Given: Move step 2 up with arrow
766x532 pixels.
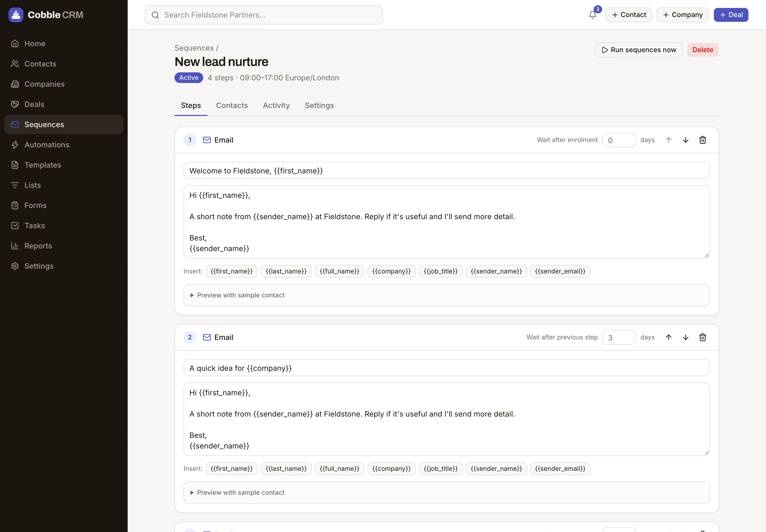Looking at the screenshot, I should (x=668, y=337).
